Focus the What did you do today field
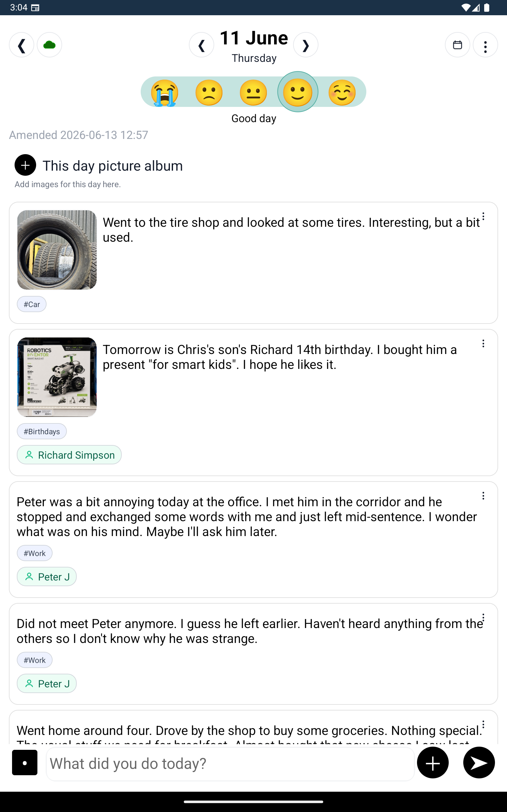Screen dimensions: 507x812 coord(230,763)
